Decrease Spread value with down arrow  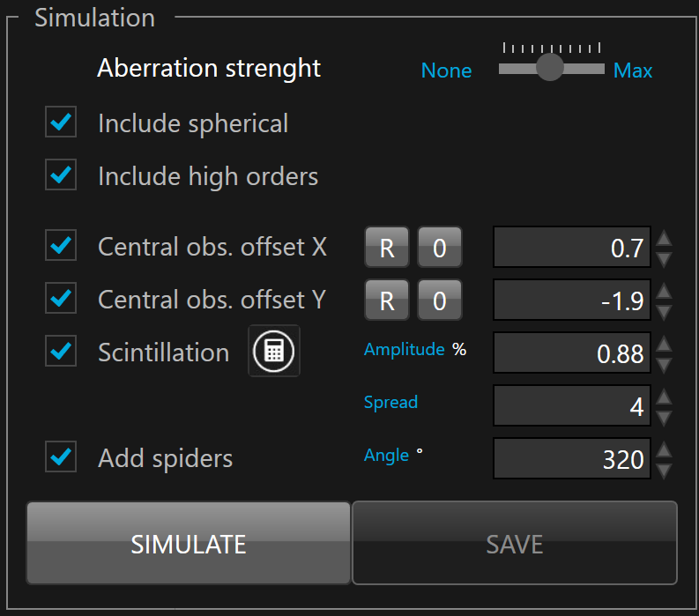point(664,417)
